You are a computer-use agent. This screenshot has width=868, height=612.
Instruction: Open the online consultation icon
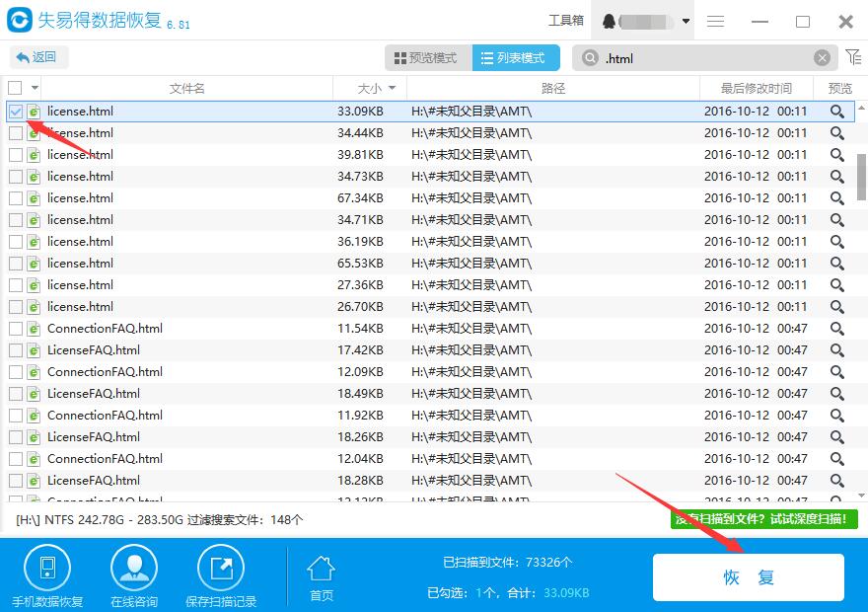134,568
